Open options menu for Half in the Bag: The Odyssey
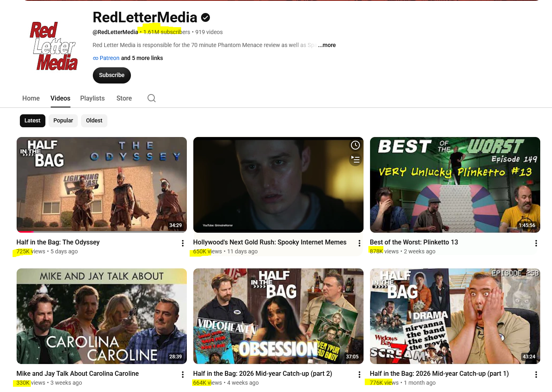 click(x=183, y=243)
